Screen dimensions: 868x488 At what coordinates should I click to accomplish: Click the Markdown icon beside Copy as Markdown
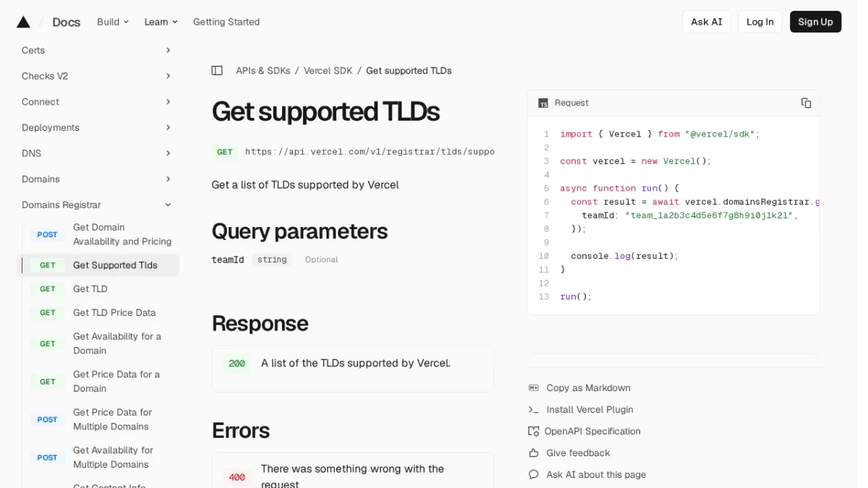click(534, 388)
